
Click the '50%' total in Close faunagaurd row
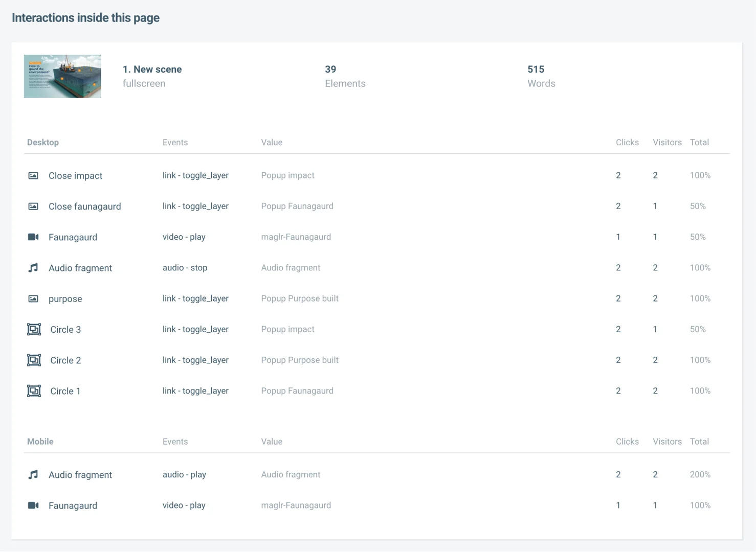click(698, 206)
